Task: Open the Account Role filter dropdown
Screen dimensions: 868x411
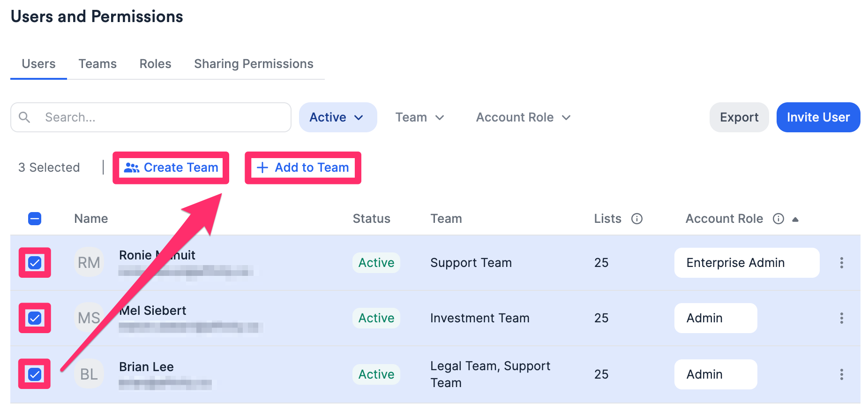Action: click(x=523, y=117)
